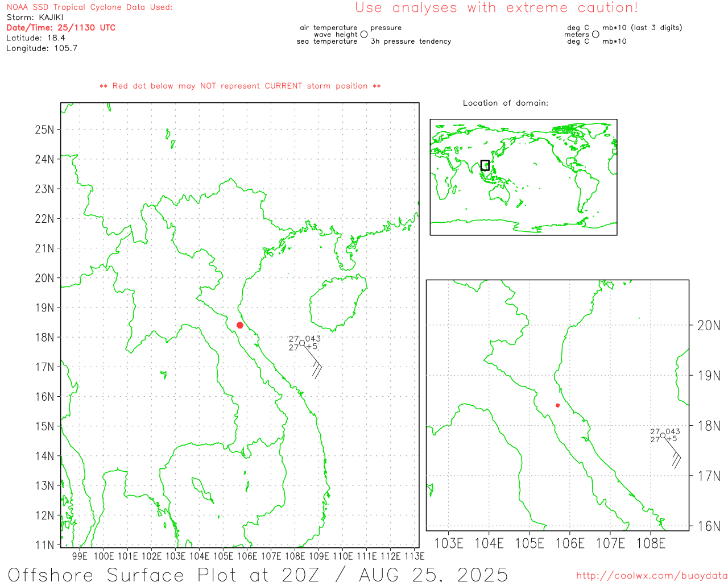The image size is (728, 582).
Task: Click Hainan island on the large map
Action: pos(338,303)
